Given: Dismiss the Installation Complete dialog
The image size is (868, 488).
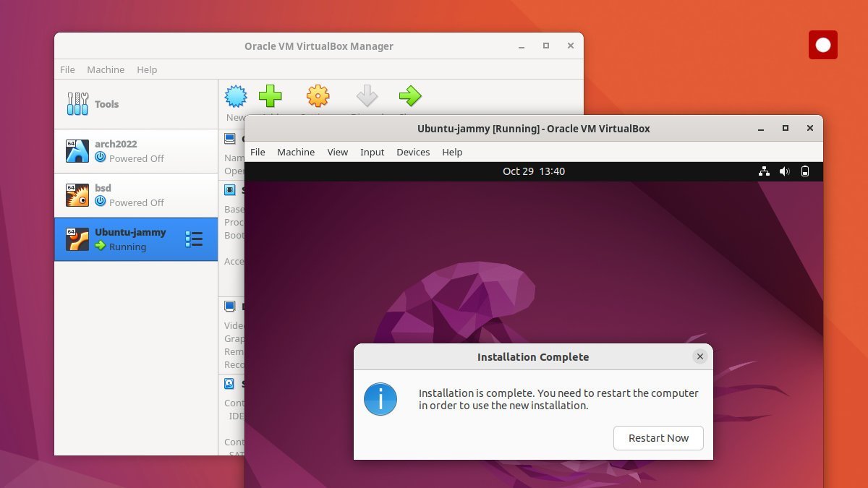Looking at the screenshot, I should [x=699, y=356].
